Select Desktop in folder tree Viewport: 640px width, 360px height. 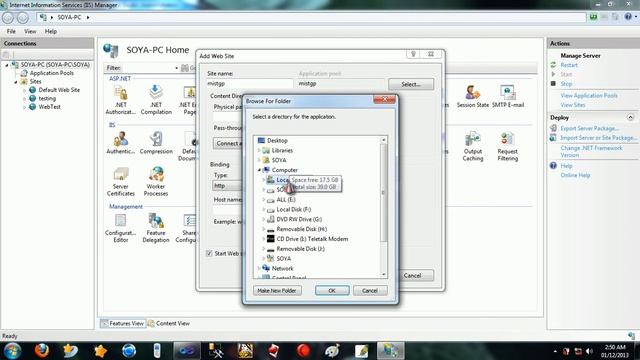(x=277, y=140)
